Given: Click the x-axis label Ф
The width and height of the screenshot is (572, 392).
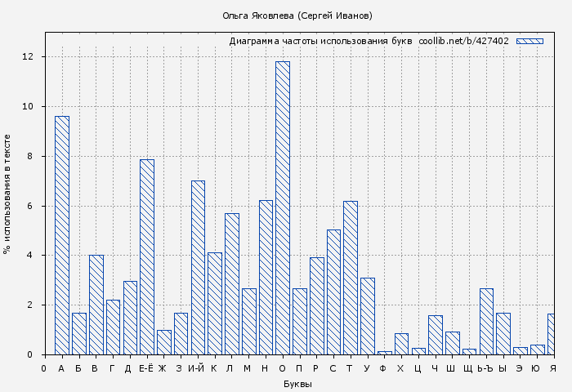Looking at the screenshot, I should (383, 369).
